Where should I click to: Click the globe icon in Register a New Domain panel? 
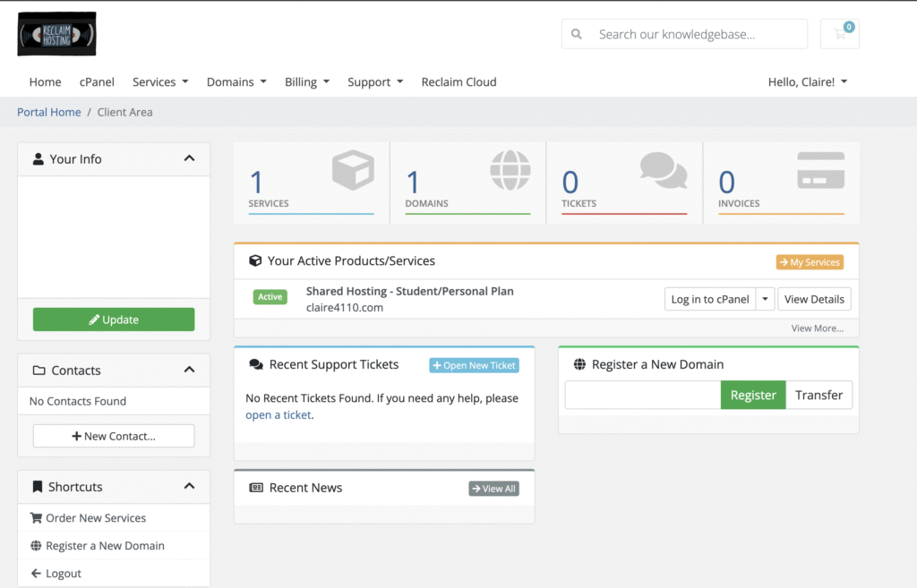coord(579,364)
